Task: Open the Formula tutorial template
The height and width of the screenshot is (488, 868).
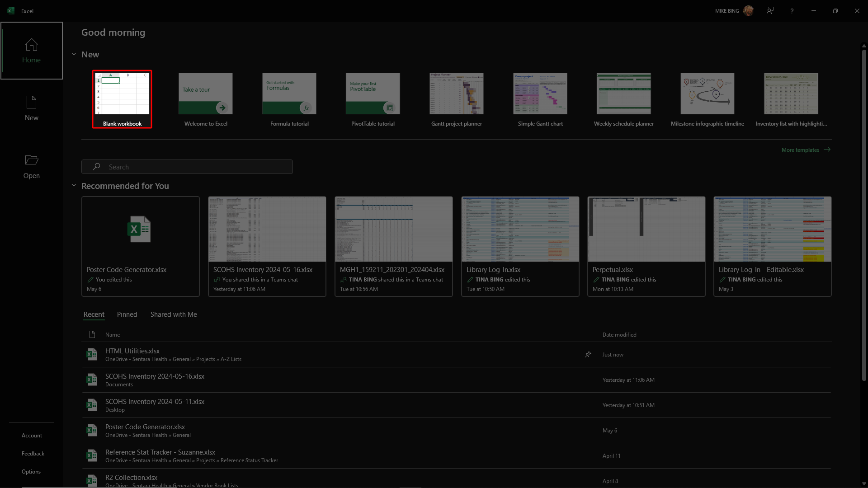Action: pyautogui.click(x=289, y=99)
